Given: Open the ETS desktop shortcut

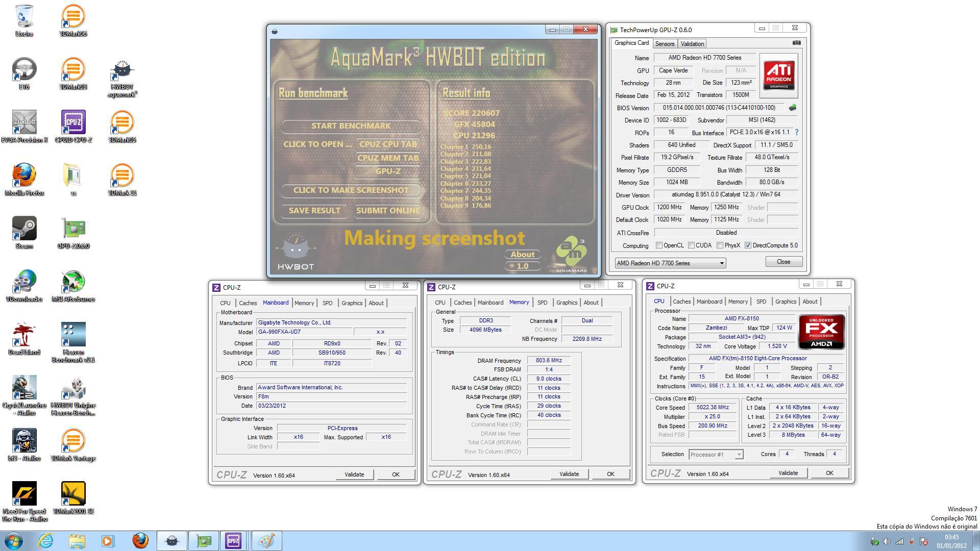Looking at the screenshot, I should [24, 74].
